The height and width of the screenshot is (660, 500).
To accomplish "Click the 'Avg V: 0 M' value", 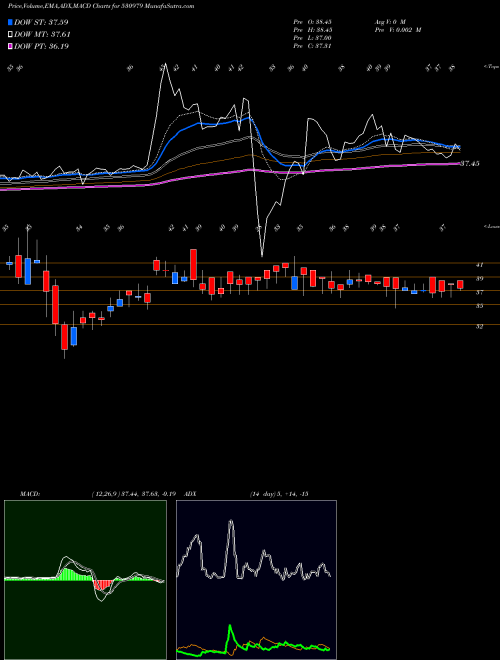I will click(390, 21).
